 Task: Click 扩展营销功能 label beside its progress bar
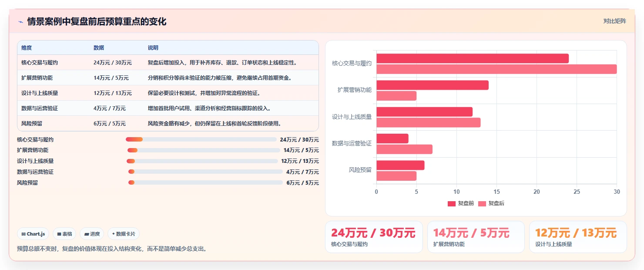pos(33,150)
